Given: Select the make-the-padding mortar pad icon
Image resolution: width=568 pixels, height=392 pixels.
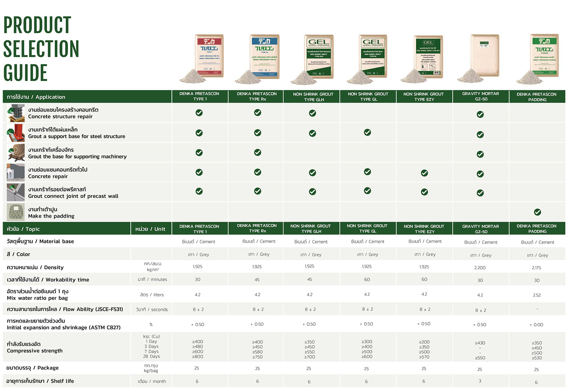Looking at the screenshot, I should (15, 212).
